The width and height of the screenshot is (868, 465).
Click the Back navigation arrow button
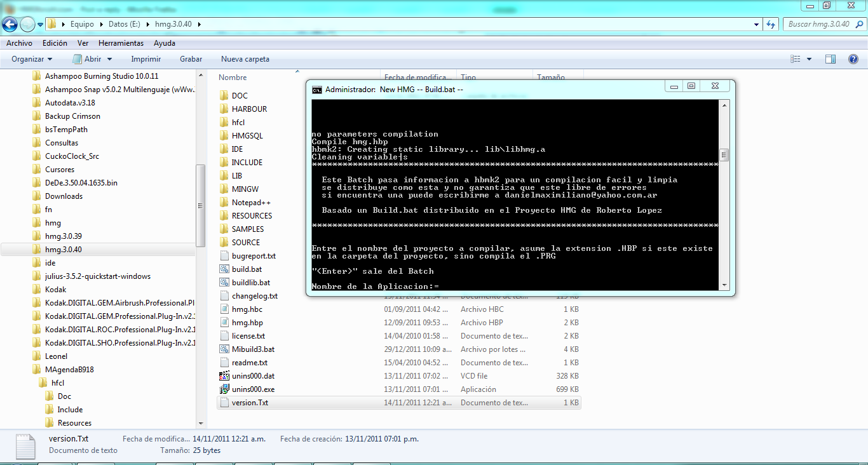10,25
